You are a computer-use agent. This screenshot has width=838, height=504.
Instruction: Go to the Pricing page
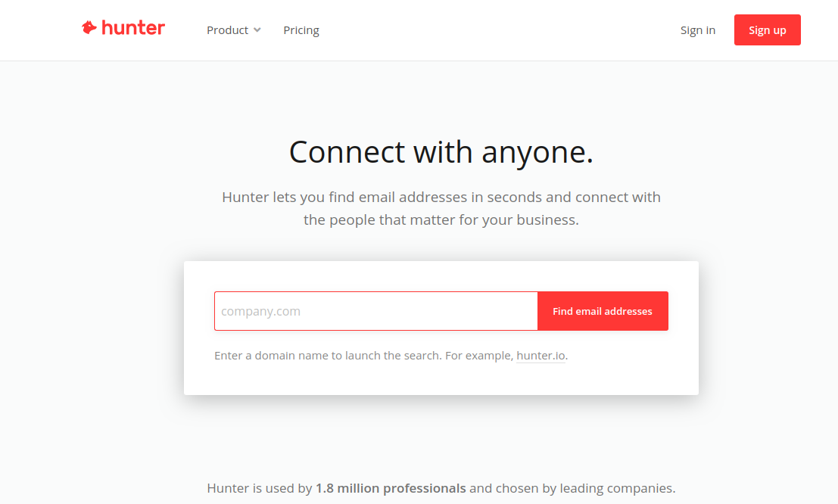[x=301, y=30]
